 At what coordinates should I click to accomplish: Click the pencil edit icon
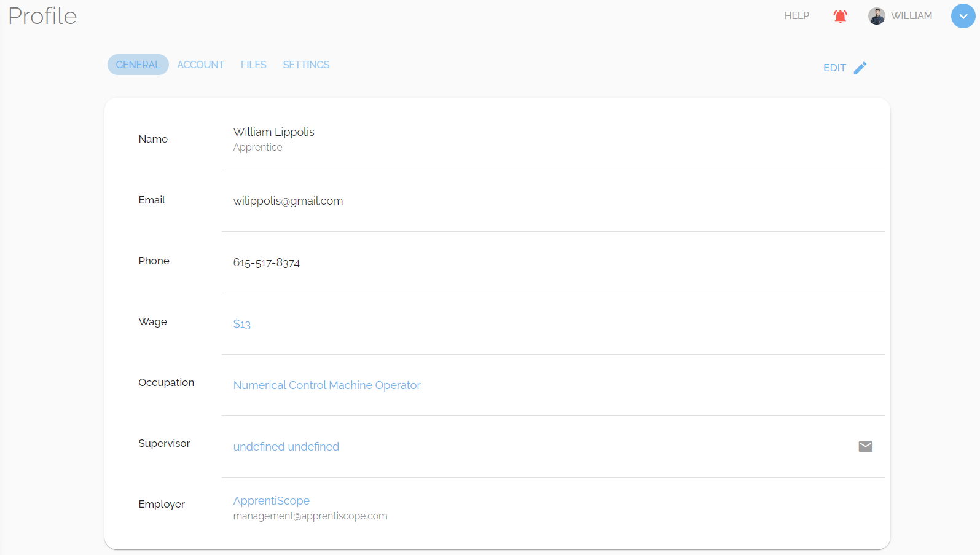pyautogui.click(x=860, y=68)
